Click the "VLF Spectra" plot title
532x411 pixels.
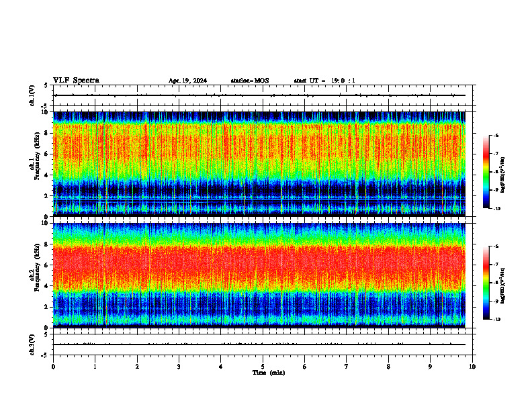[76, 81]
